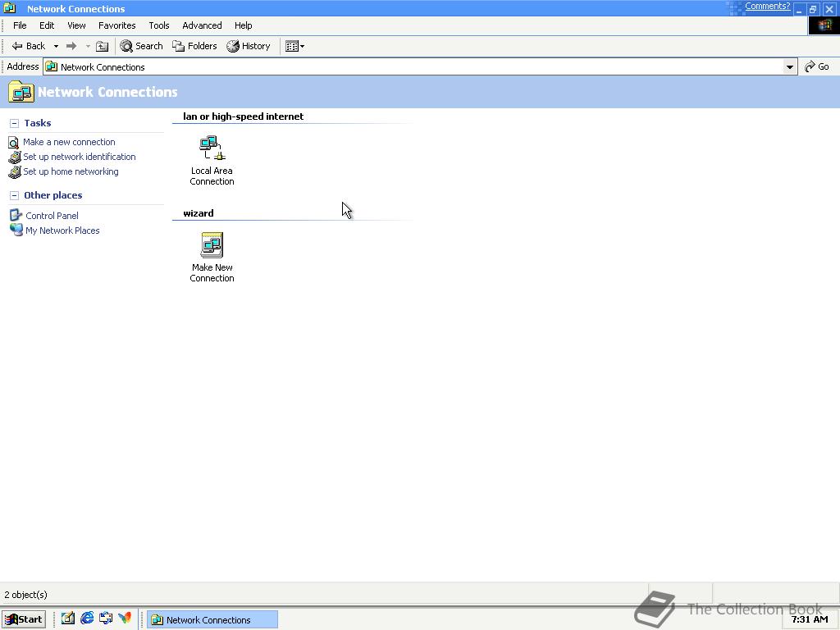840x630 pixels.
Task: Collapse the Tasks section
Action: 15,123
